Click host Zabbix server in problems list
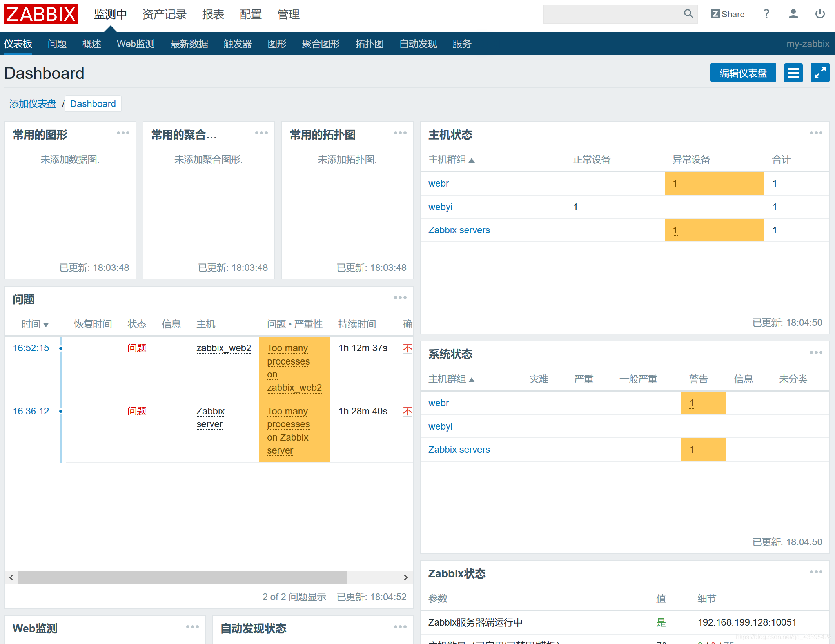The image size is (835, 644). (211, 418)
